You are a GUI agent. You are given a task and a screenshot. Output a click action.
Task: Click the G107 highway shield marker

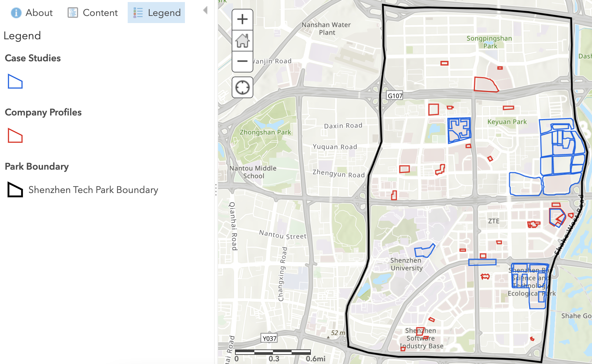[395, 96]
